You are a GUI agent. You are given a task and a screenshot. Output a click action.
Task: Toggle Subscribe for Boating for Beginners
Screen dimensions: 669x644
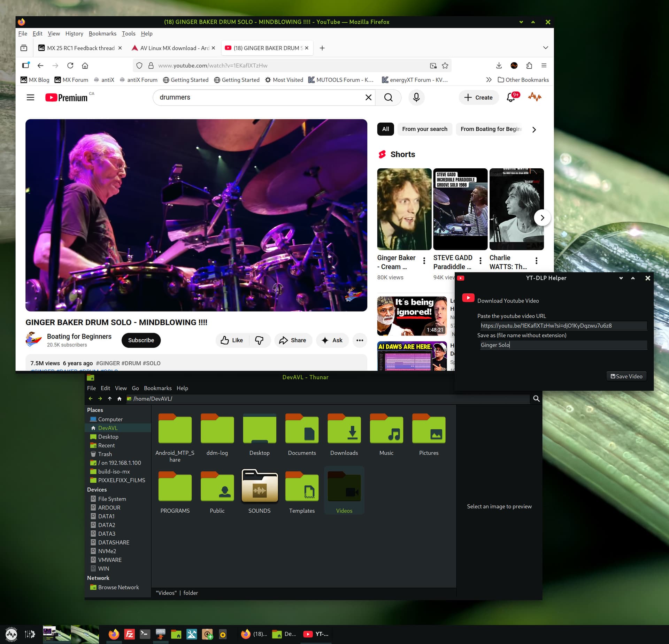coord(141,340)
